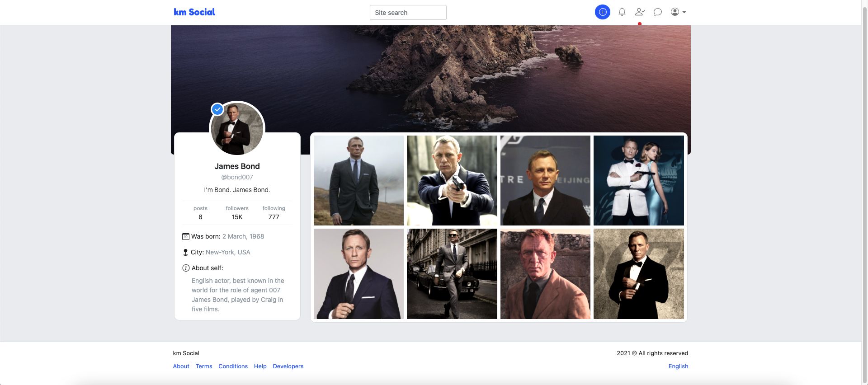868x385 pixels.
Task: Click the city value New-York, USA
Action: 228,252
